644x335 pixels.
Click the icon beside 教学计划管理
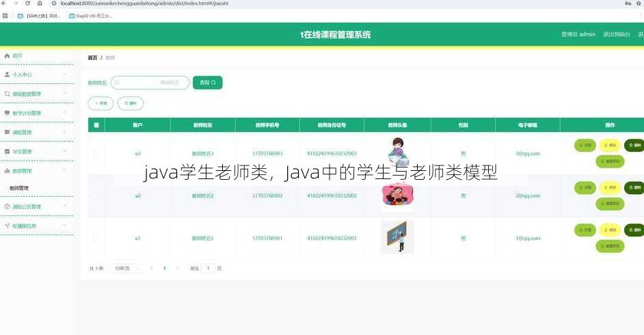point(7,113)
